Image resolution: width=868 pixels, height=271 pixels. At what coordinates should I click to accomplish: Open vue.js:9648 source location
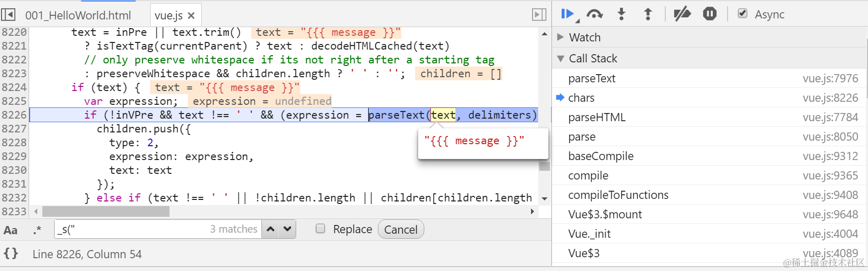tap(830, 214)
